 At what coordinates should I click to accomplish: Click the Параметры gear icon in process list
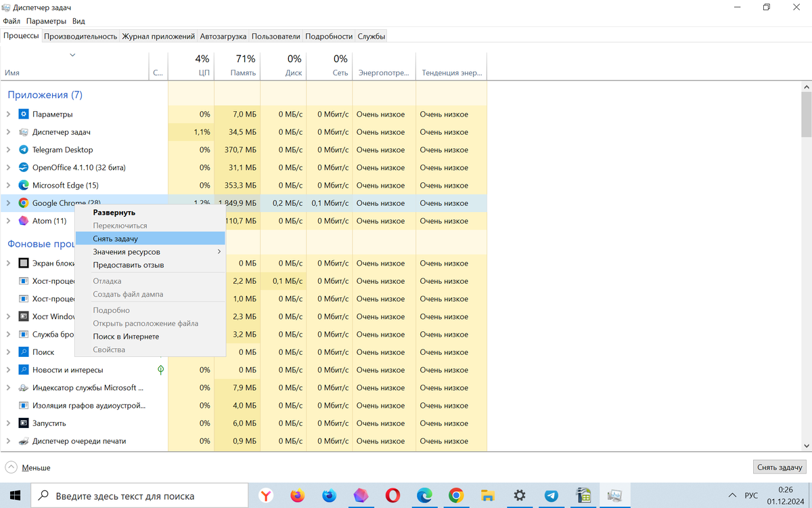tap(24, 114)
